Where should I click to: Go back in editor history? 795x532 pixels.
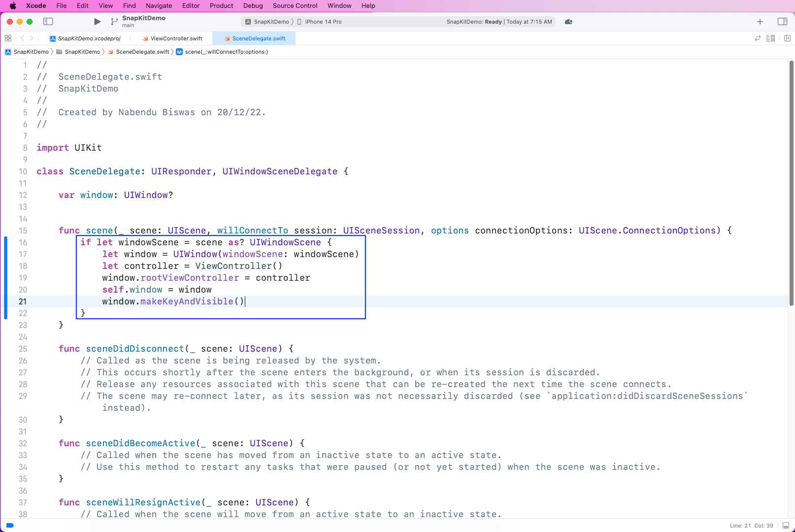(x=22, y=38)
